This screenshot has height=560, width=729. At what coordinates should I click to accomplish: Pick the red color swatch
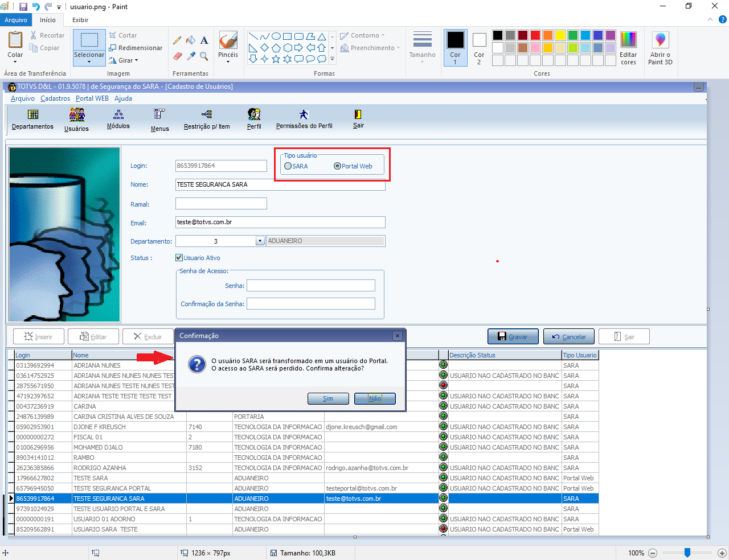coord(535,35)
